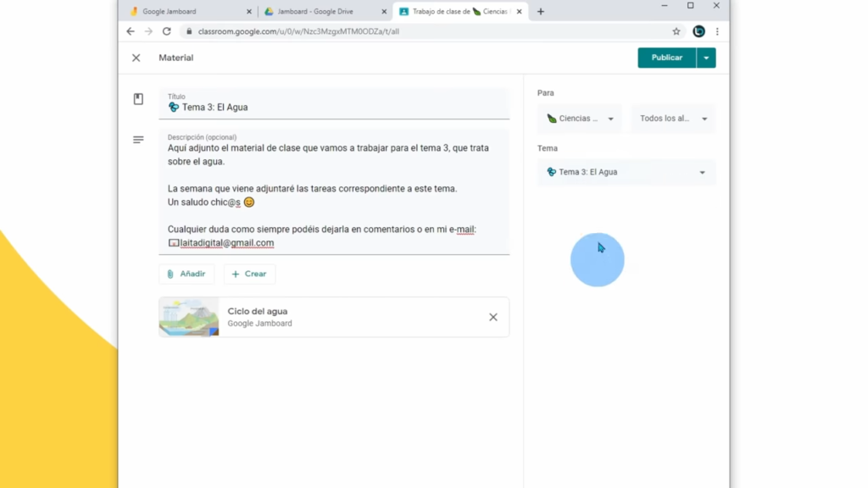This screenshot has width=868, height=488.
Task: Click the Crear button
Action: pos(250,274)
